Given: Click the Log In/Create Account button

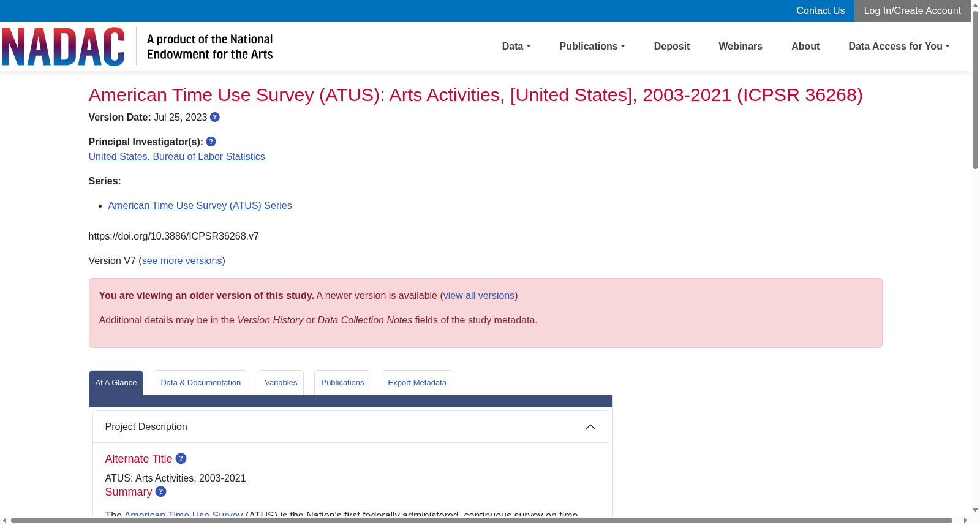Looking at the screenshot, I should (x=913, y=11).
